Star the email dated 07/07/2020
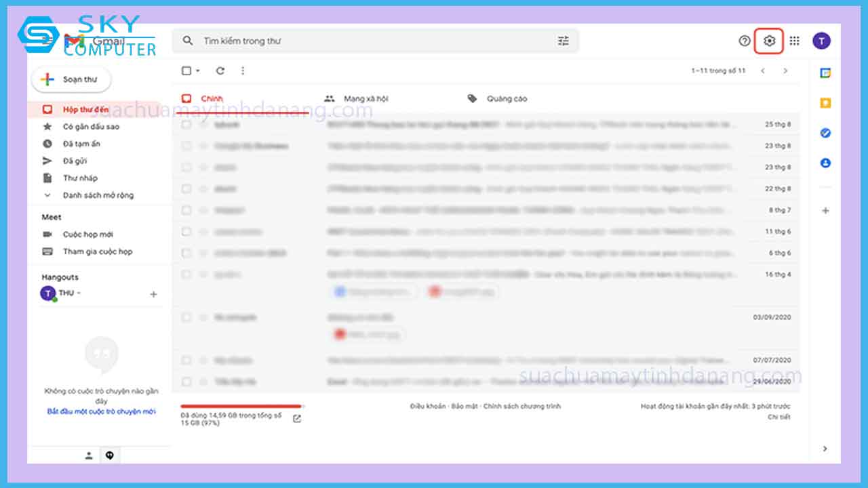Viewport: 868px width, 488px height. pos(203,361)
